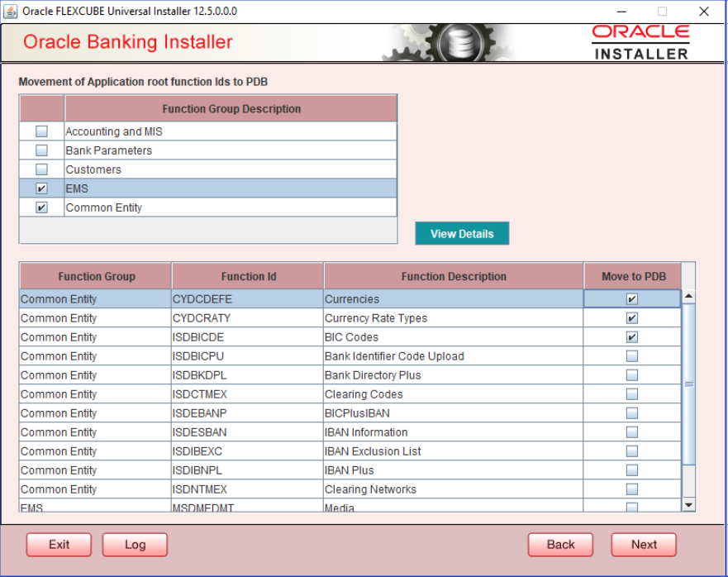The height and width of the screenshot is (577, 728).
Task: Close the FLEXCUBE installer window
Action: pyautogui.click(x=704, y=12)
